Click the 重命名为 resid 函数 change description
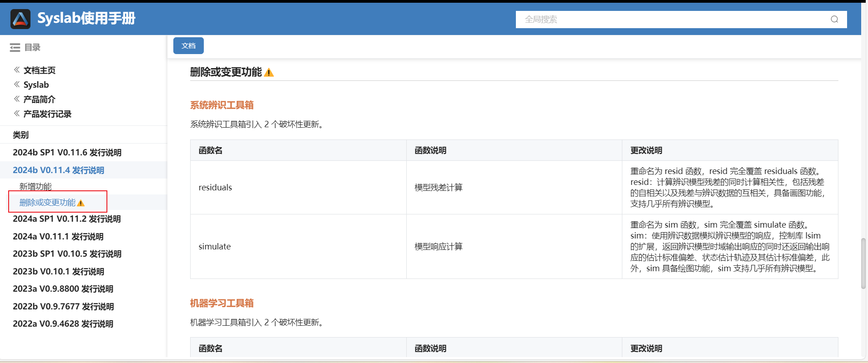Viewport: 868px width, 363px height. pyautogui.click(x=730, y=187)
